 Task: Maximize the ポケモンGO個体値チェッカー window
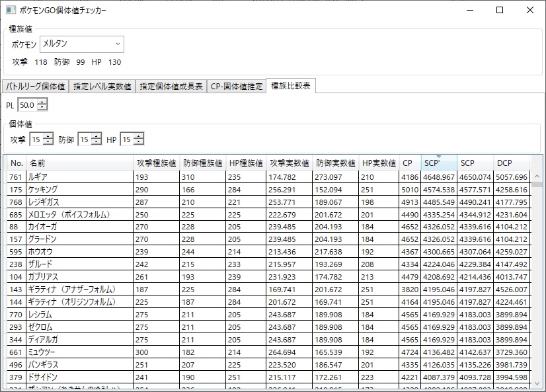pyautogui.click(x=500, y=10)
